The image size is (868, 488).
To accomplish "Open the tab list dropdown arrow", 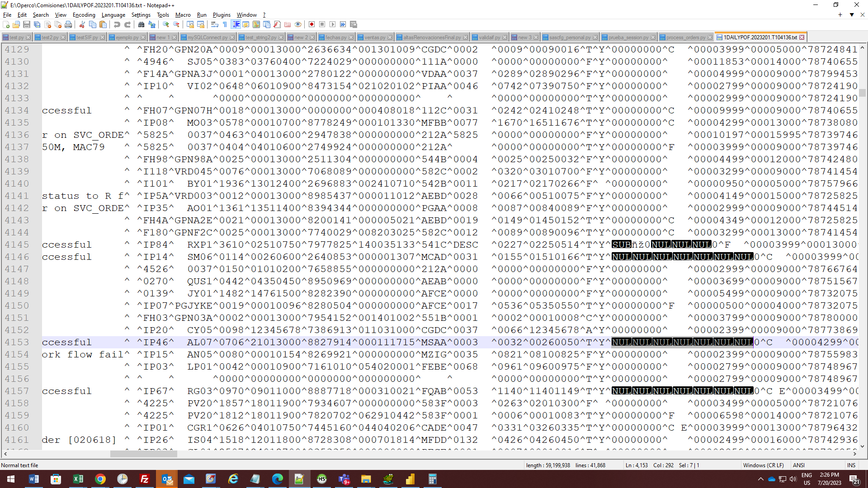I will (852, 15).
